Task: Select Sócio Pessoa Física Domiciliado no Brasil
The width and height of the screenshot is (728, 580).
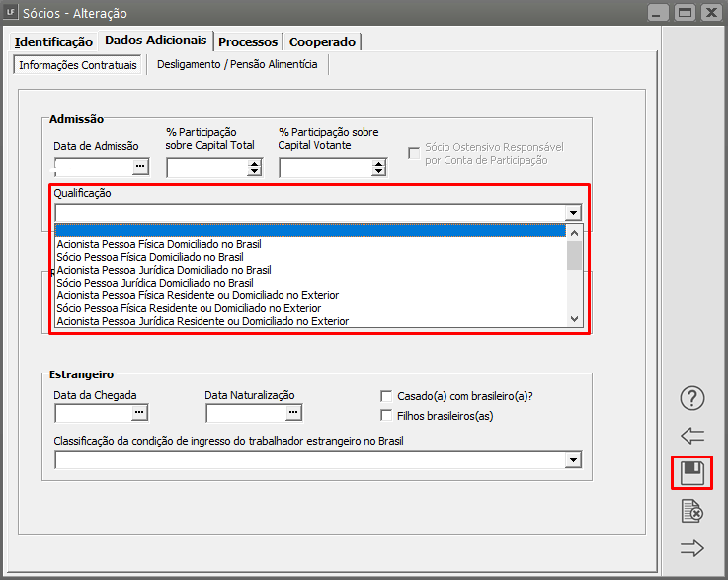Action: tap(149, 256)
